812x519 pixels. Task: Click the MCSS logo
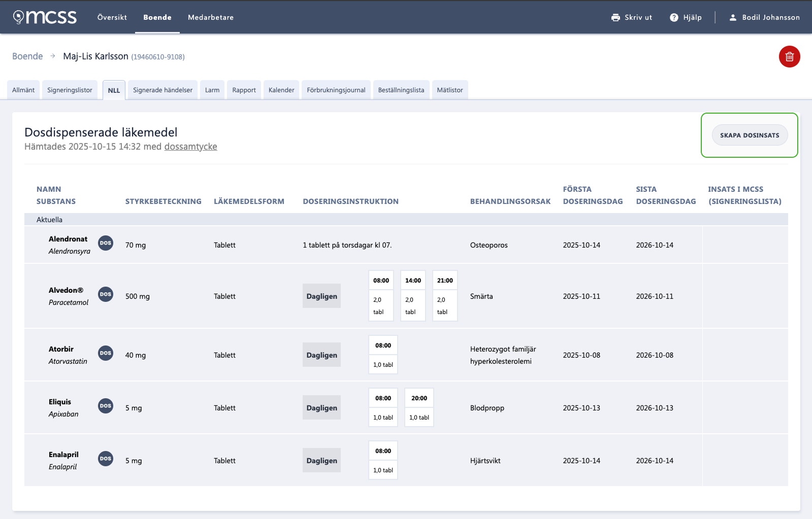[45, 17]
